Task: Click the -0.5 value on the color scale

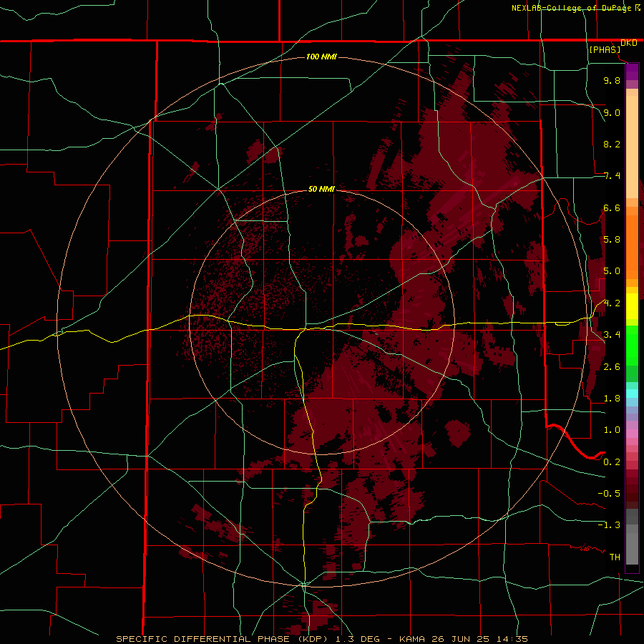Action: point(609,494)
